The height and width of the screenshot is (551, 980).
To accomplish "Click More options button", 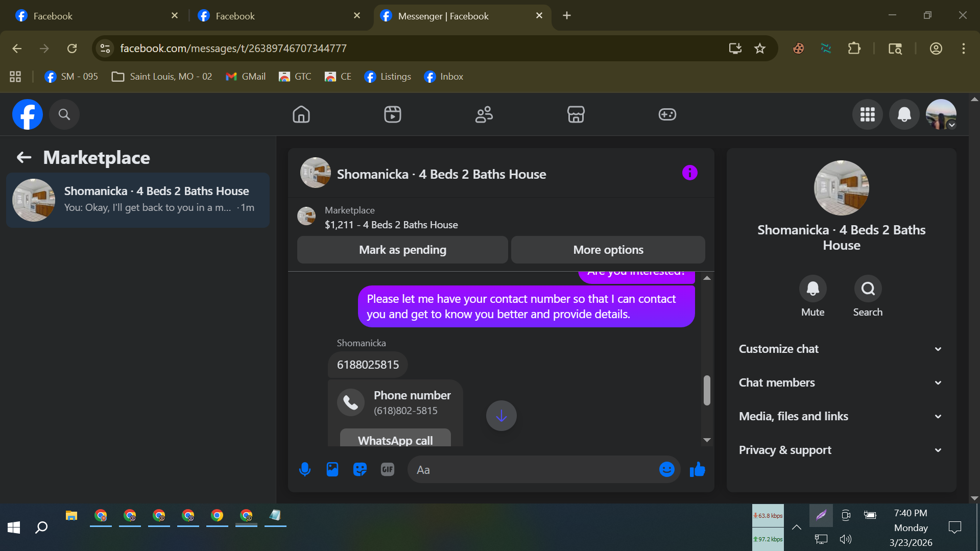I will (608, 250).
